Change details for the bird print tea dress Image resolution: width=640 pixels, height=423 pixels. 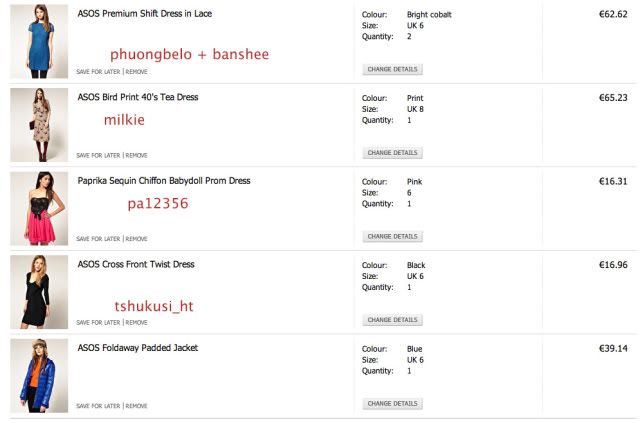point(392,153)
